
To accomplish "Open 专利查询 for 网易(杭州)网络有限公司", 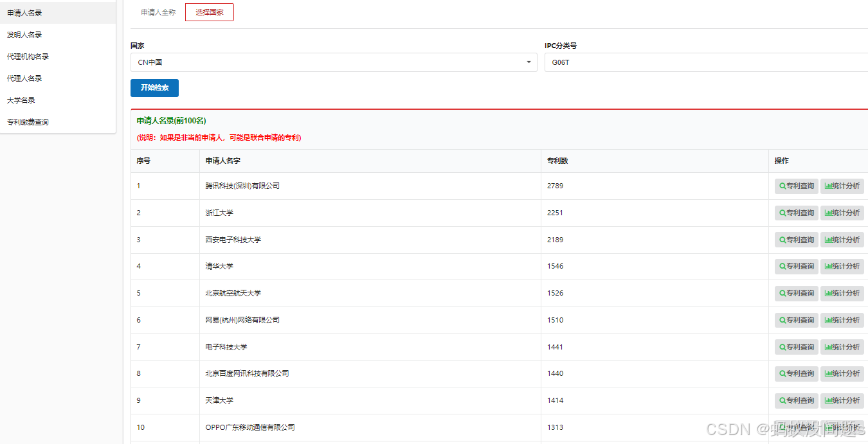I will [x=796, y=320].
